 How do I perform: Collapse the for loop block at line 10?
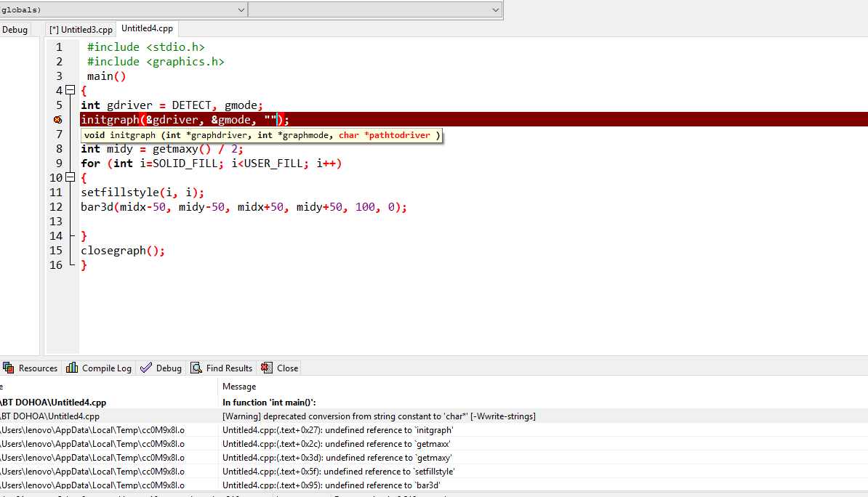[x=71, y=178]
